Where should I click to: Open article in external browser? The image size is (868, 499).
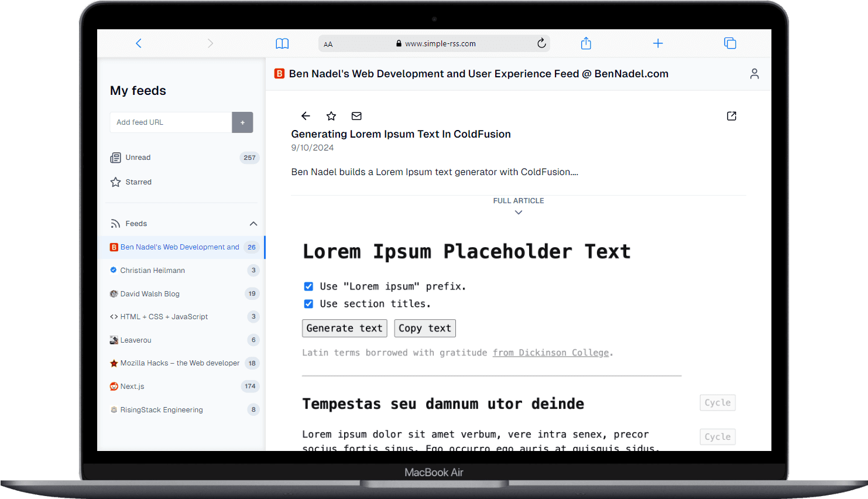pyautogui.click(x=731, y=115)
